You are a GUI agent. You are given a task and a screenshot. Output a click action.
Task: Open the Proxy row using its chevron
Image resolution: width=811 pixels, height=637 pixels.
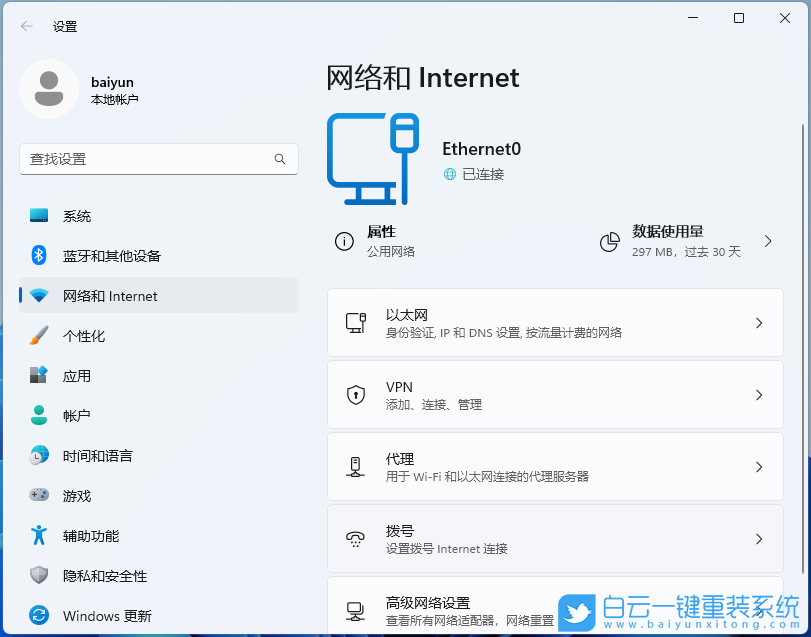pos(759,466)
